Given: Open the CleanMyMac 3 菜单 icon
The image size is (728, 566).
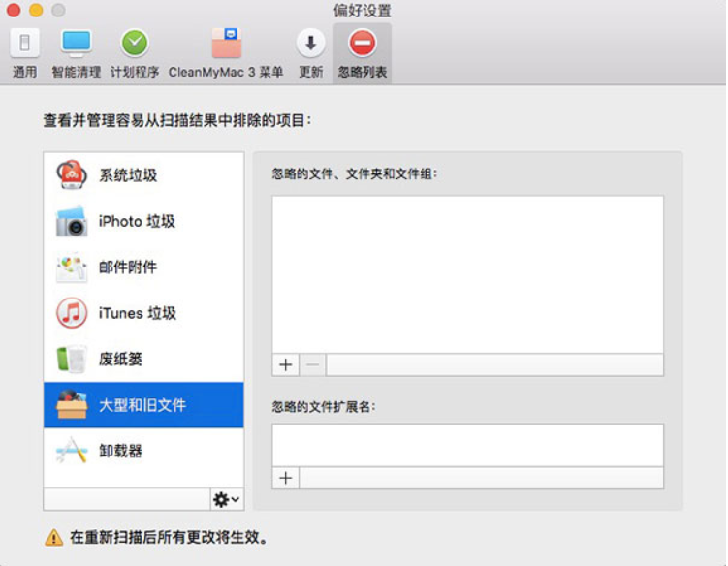Looking at the screenshot, I should 227,44.
